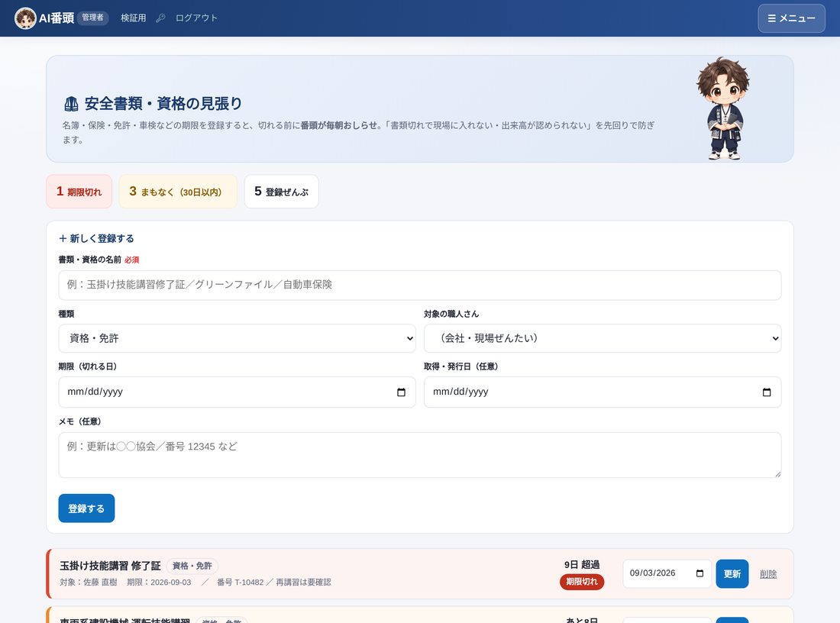This screenshot has height=623, width=840.
Task: Focus the 期限（切れる日）date field
Action: 237,392
